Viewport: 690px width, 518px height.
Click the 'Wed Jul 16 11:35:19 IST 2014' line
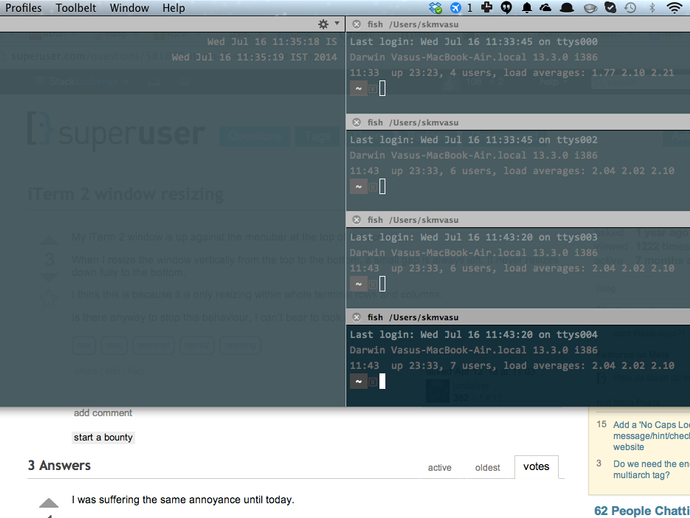(254, 57)
